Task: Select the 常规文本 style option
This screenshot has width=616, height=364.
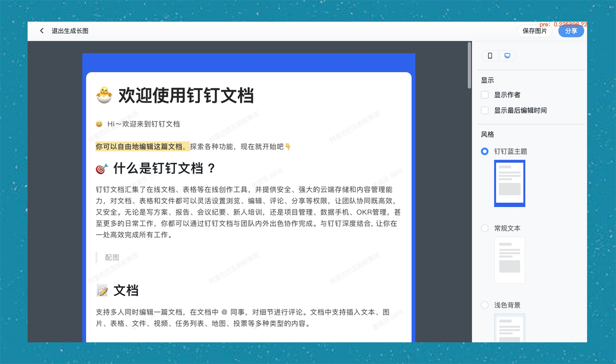Action: pyautogui.click(x=485, y=228)
